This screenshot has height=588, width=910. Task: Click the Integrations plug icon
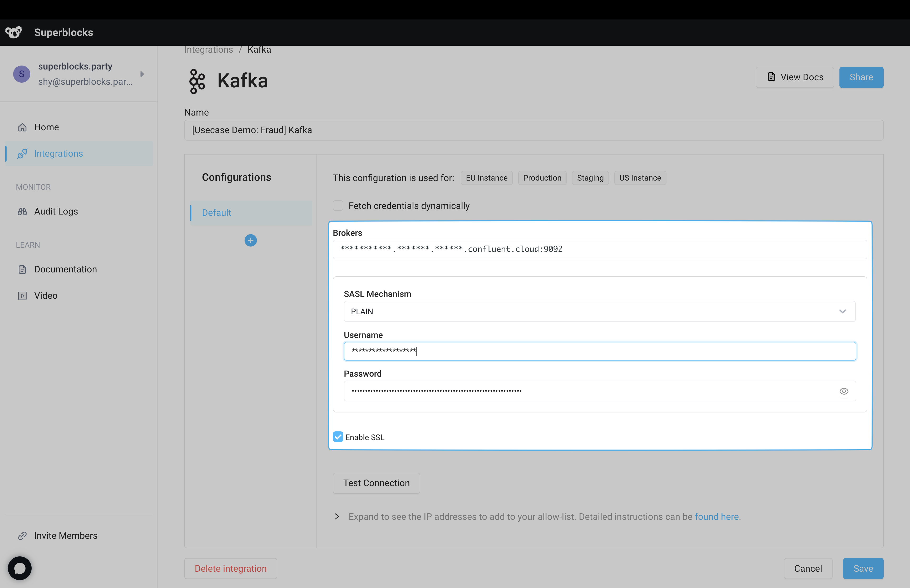tap(23, 153)
